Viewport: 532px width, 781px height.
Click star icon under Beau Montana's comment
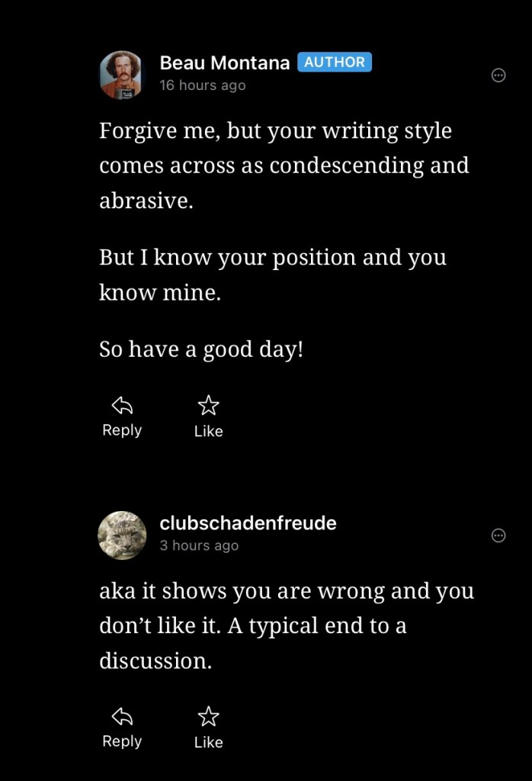(208, 405)
